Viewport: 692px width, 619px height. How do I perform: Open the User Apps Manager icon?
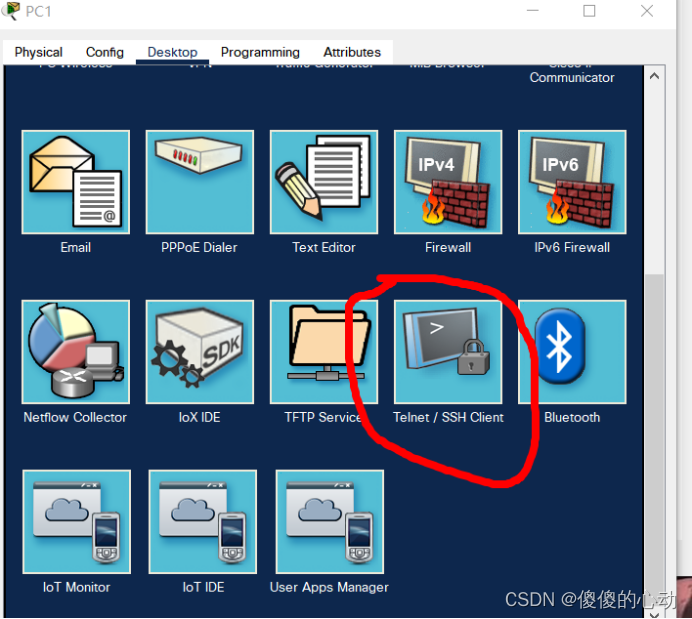(x=329, y=521)
